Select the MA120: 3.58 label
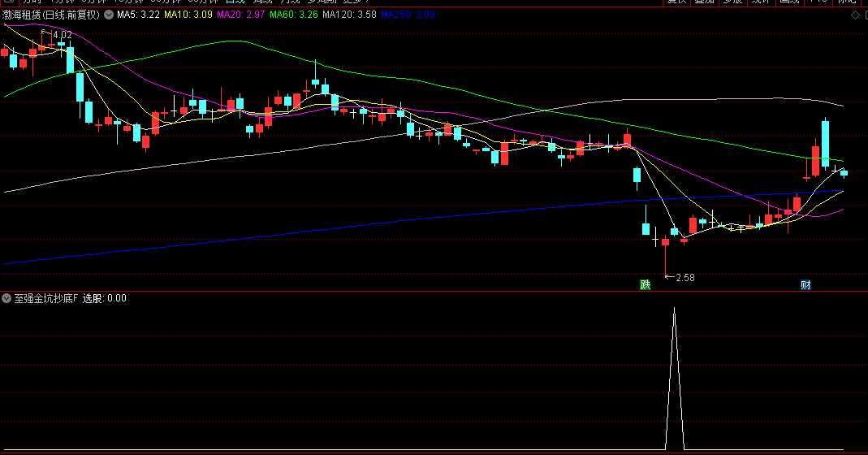The width and height of the screenshot is (868, 455). pyautogui.click(x=349, y=15)
